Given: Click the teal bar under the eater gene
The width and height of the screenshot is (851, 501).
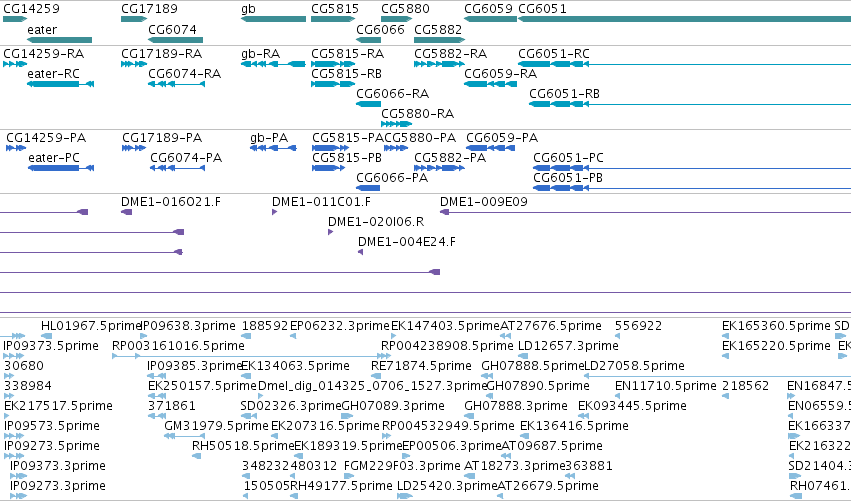Looking at the screenshot, I should point(59,40).
